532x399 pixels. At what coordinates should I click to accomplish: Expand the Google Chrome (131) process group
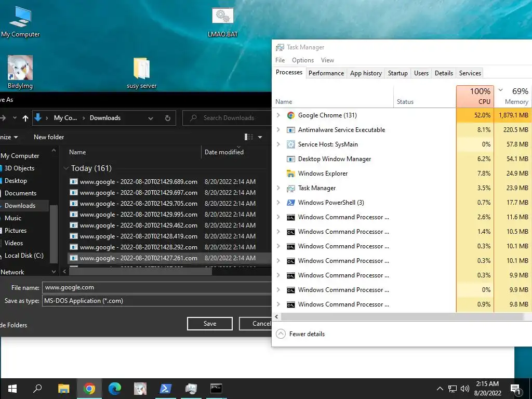coord(278,115)
